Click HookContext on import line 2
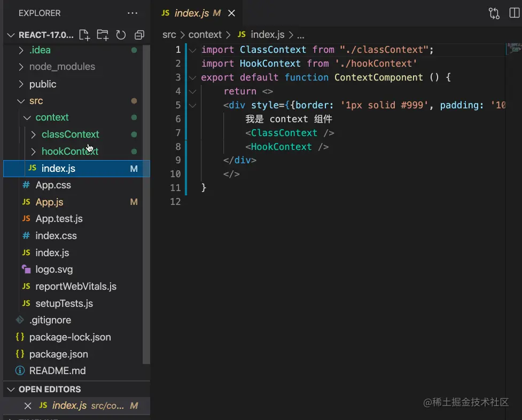Viewport: 522px width, 420px height. click(x=270, y=64)
